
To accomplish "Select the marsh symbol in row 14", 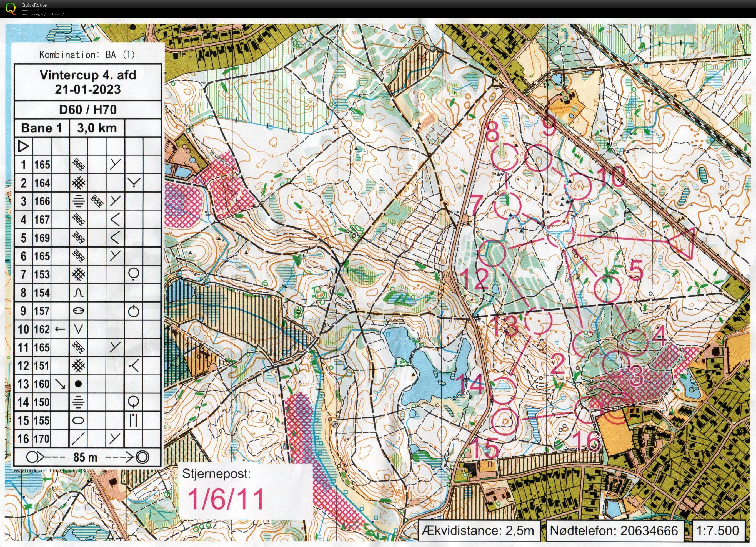I will pos(79,402).
